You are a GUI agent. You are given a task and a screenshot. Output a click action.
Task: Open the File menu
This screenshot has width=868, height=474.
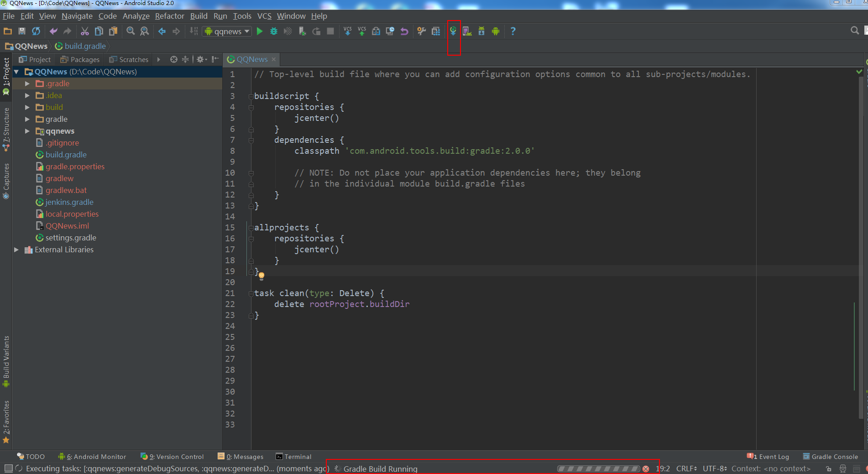(9, 16)
